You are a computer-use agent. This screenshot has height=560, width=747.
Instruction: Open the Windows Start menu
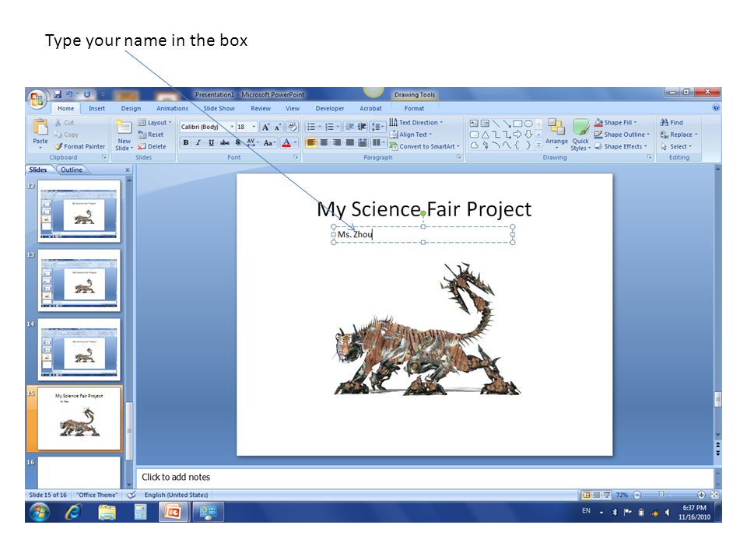point(40,513)
